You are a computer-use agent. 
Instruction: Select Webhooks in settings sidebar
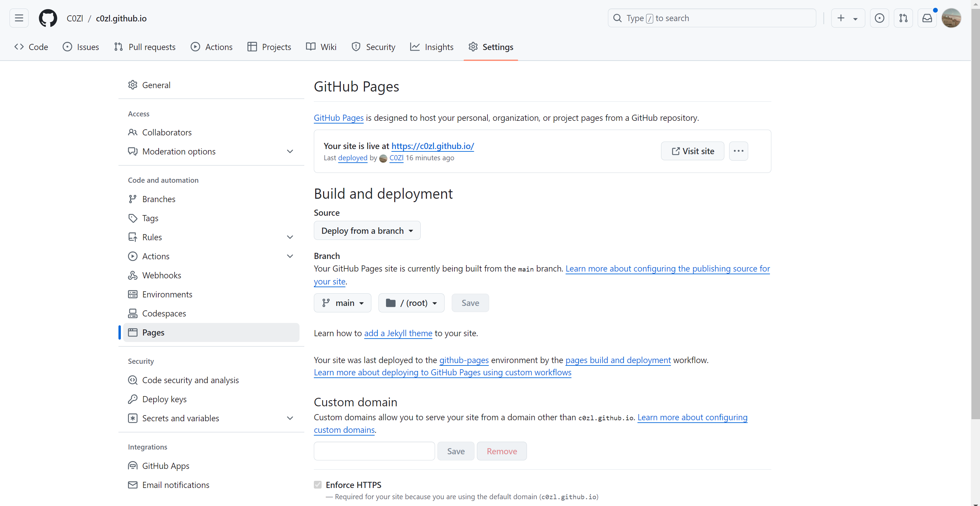pos(161,275)
